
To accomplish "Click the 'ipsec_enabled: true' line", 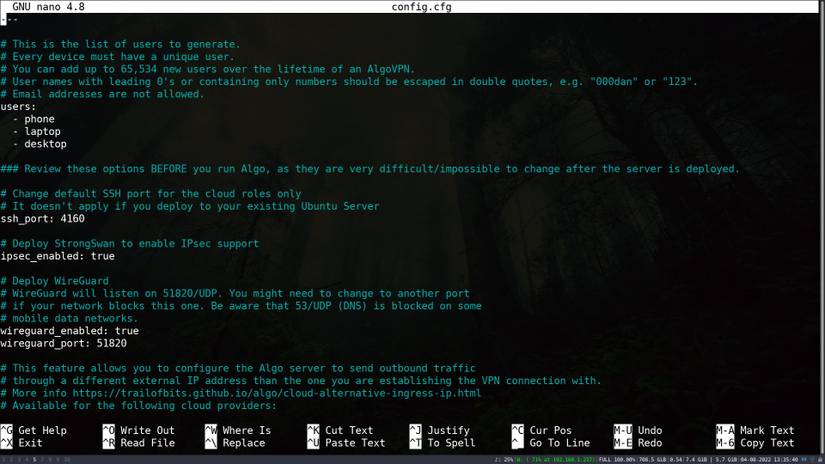I will (57, 256).
